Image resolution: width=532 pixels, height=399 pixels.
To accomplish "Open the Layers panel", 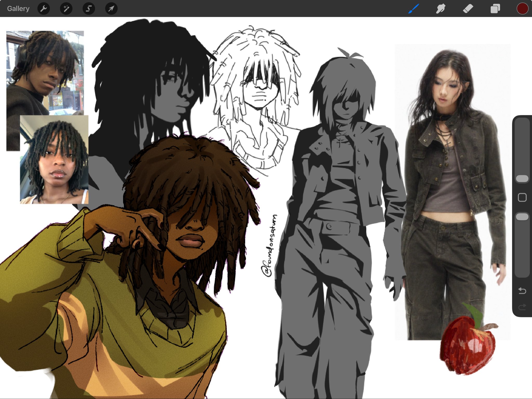I will (x=495, y=9).
